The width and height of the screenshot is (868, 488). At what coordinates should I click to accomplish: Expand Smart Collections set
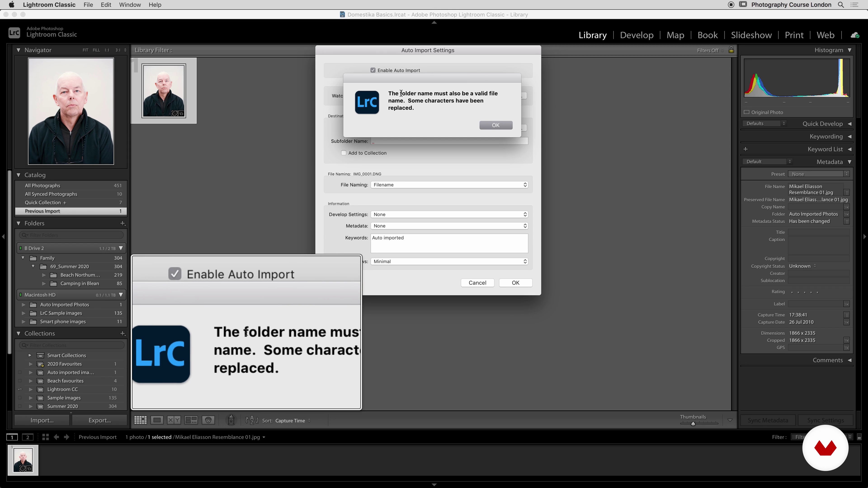click(30, 355)
